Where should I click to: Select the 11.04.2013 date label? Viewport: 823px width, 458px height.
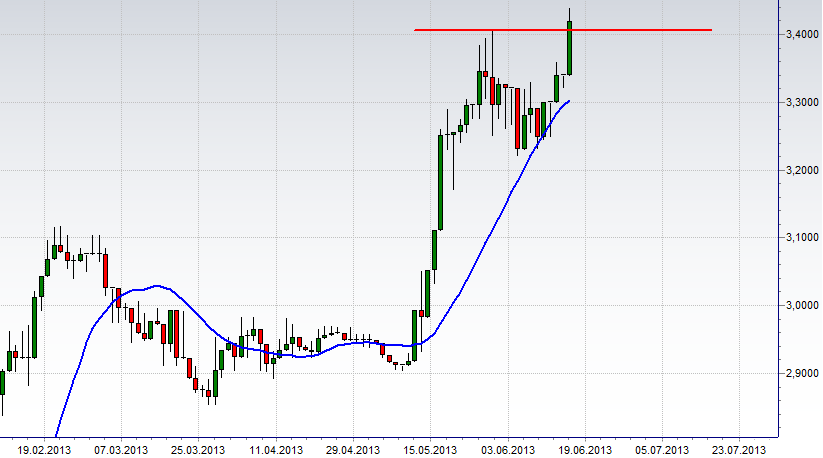pos(276,450)
